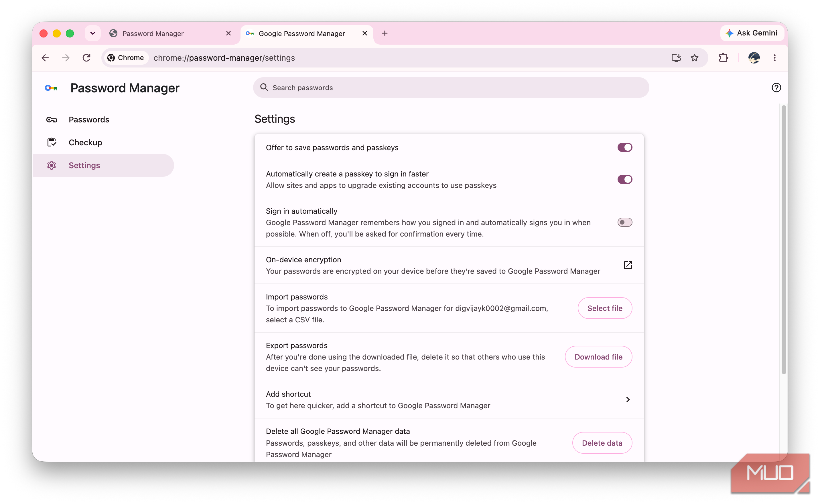Click the 'Add shortcut' row title

tap(288, 394)
